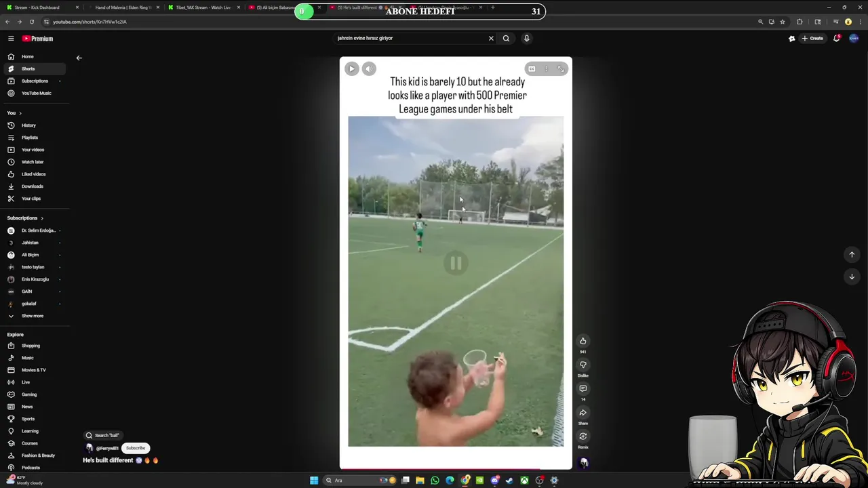Image resolution: width=868 pixels, height=488 pixels.
Task: Open the Windows Start button
Action: 314,481
